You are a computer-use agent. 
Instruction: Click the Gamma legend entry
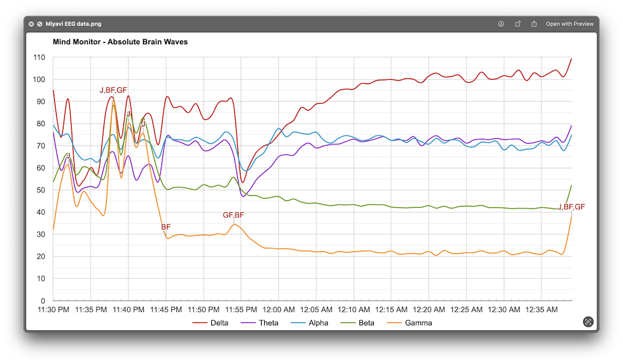pos(417,323)
